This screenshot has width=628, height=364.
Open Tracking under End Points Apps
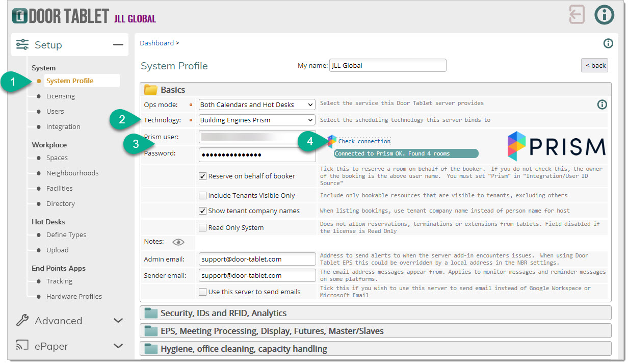(60, 281)
